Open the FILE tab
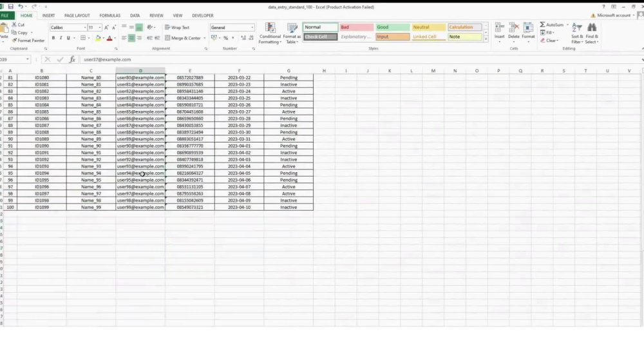 click(x=5, y=15)
